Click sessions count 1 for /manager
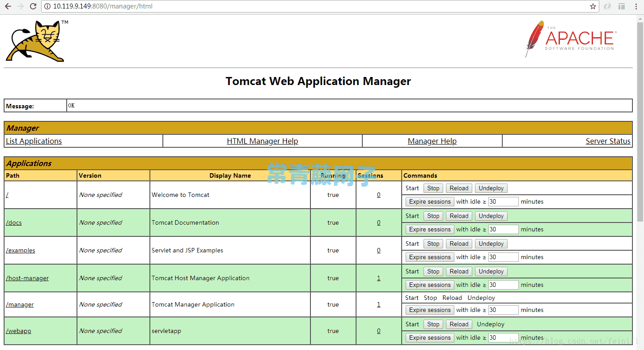Screen dimensions: 644x350 379,304
